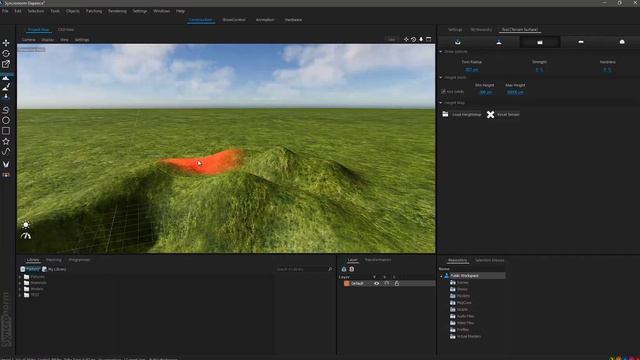This screenshot has width=640, height=360.
Task: Select the Virtual Masters folder in repository
Action: pos(469,336)
